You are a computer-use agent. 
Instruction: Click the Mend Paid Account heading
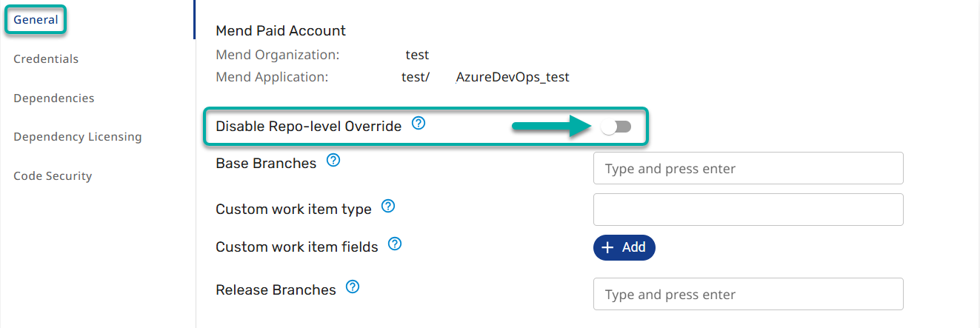click(281, 31)
